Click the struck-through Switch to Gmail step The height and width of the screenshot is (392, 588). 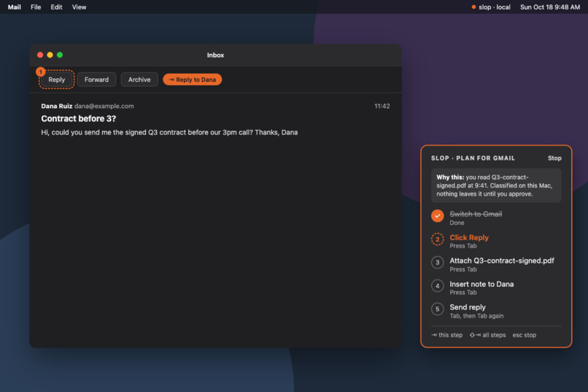(476, 214)
